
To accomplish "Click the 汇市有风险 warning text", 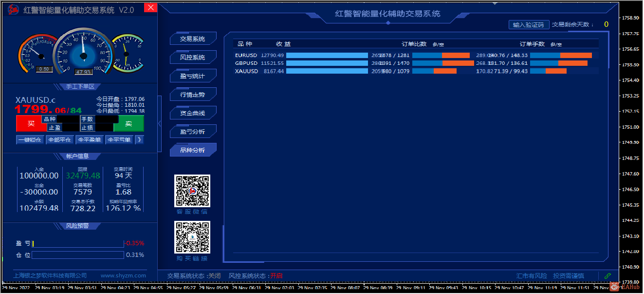I will click(532, 276).
